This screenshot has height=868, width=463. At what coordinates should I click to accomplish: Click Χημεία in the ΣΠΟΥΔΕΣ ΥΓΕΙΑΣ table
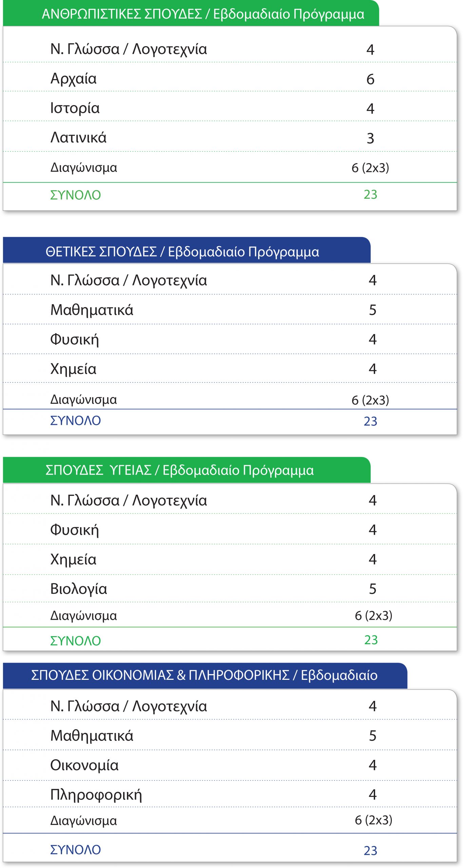[x=73, y=559]
